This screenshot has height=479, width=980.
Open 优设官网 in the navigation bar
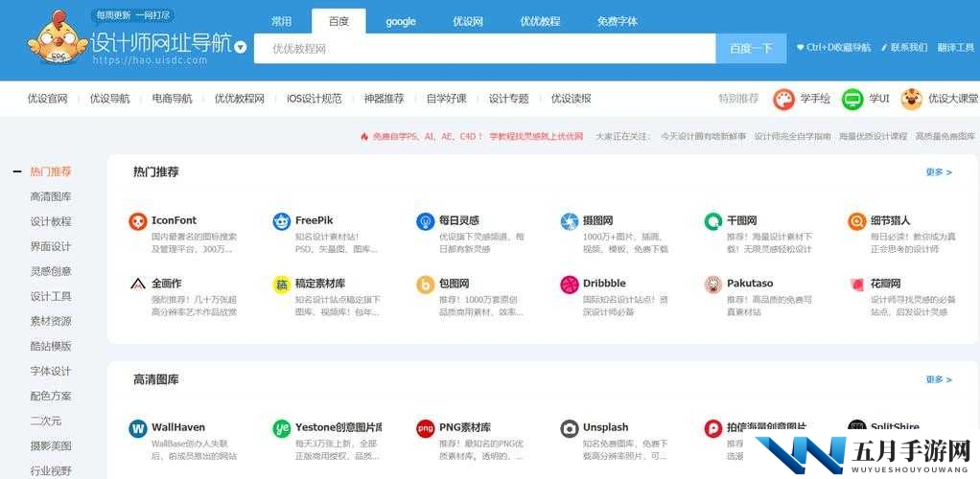pyautogui.click(x=48, y=99)
